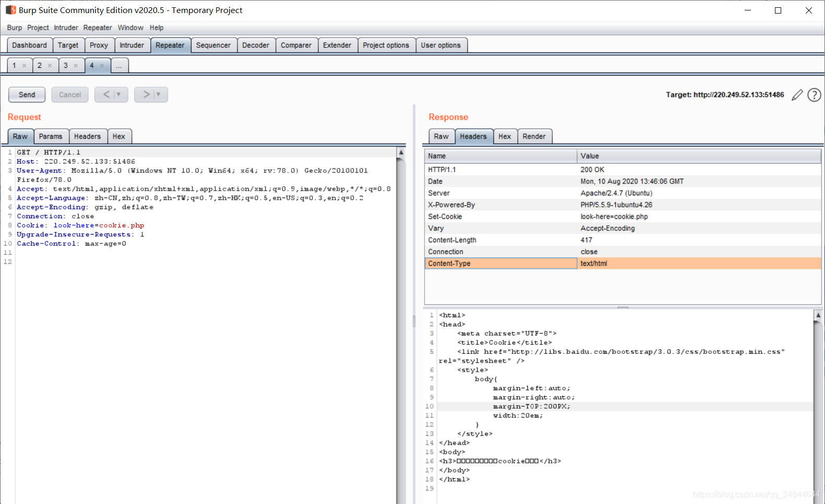Viewport: 825px width, 504px height.
Task: Select Repeater request tab 1
Action: click(14, 66)
